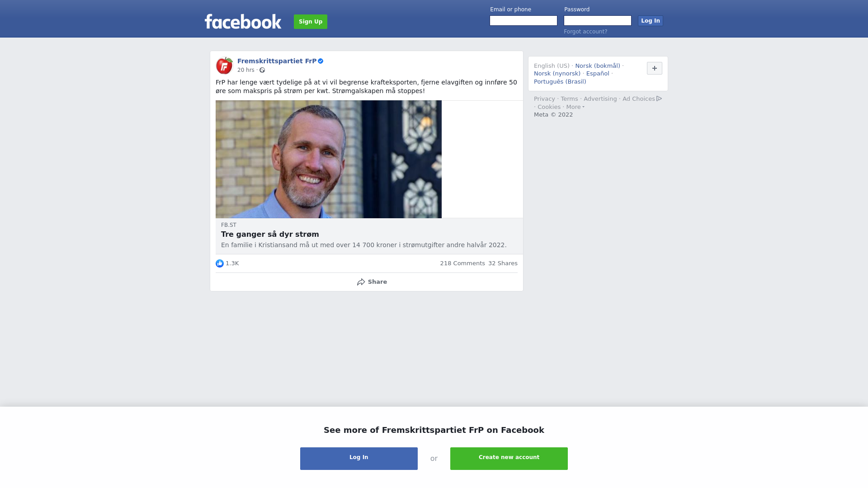The width and height of the screenshot is (868, 488).
Task: Click the green Sign Up button
Action: tap(311, 22)
